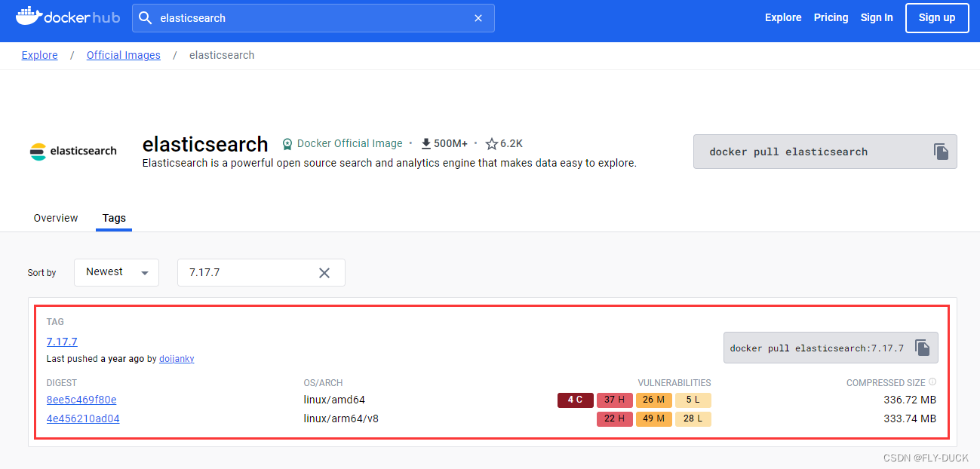Click the tag filter field with 7.17.7
The width and height of the screenshot is (980, 469).
point(261,272)
